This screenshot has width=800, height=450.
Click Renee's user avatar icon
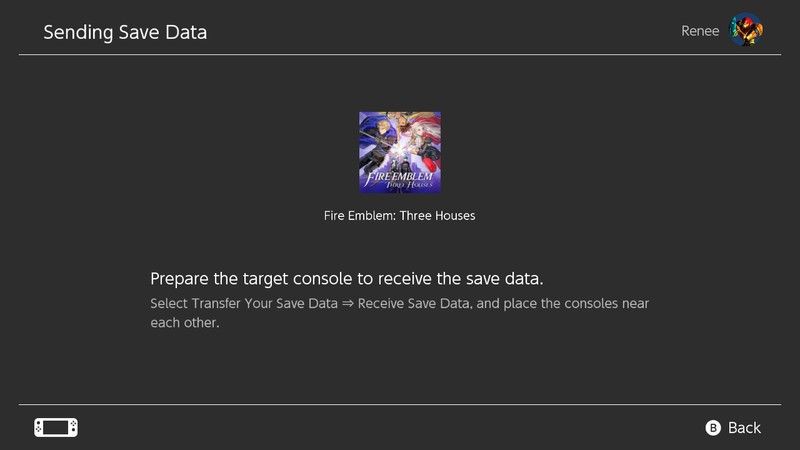[x=747, y=30]
